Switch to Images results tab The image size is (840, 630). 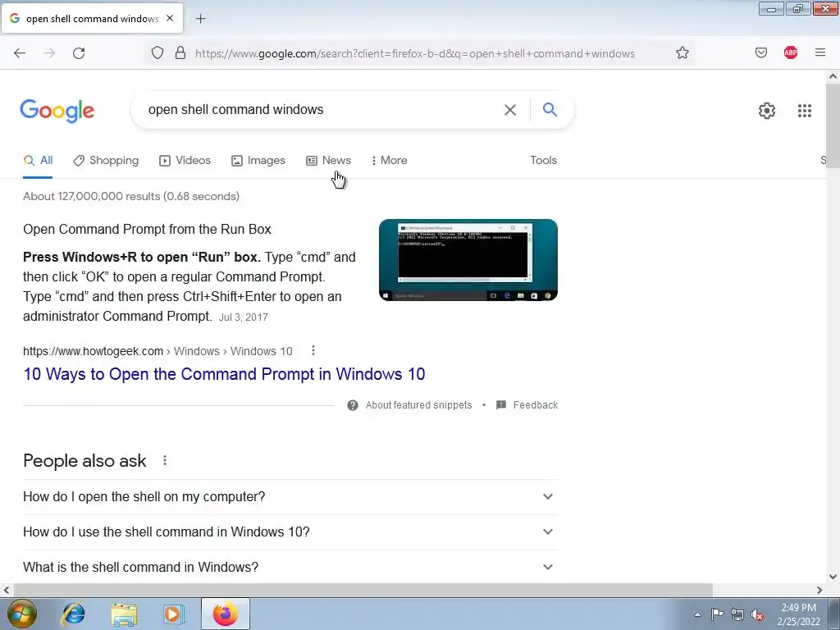[258, 160]
